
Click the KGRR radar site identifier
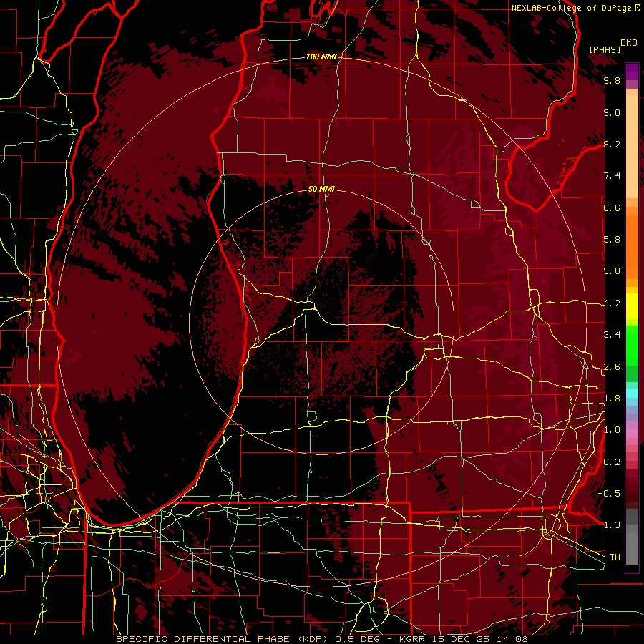(x=412, y=639)
